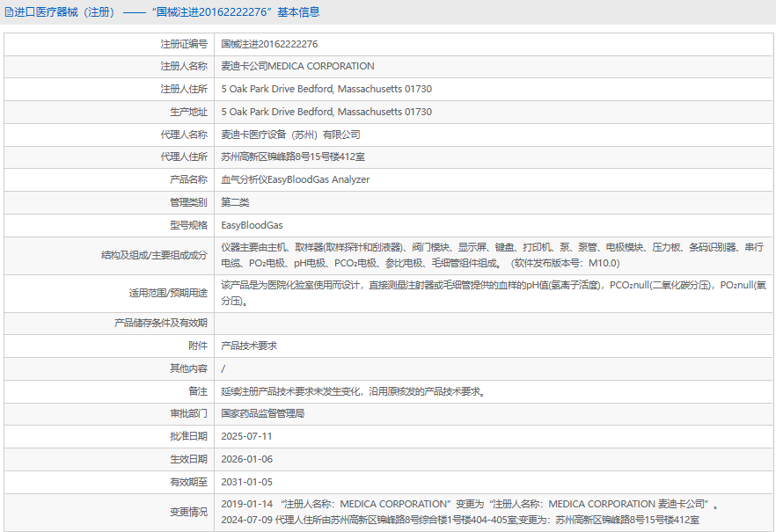This screenshot has width=776, height=532.
Task: Select approving department "国家药品监督管理局"
Action: [x=263, y=413]
